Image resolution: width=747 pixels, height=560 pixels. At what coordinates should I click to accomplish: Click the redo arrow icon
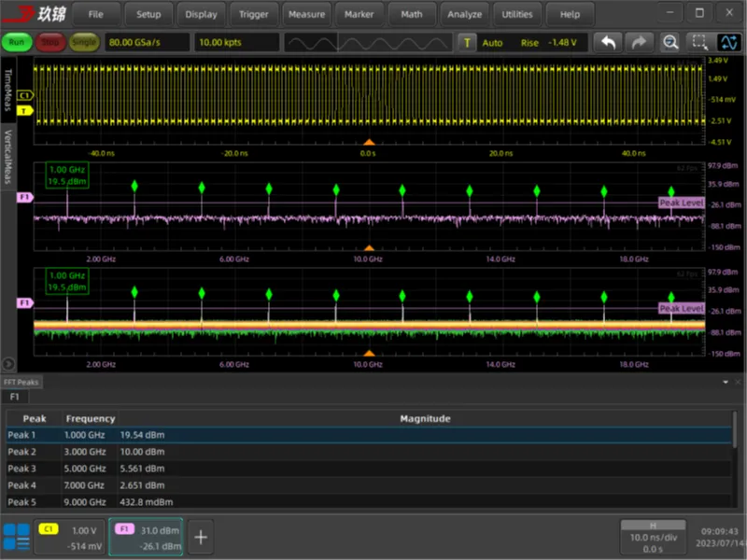pos(639,43)
